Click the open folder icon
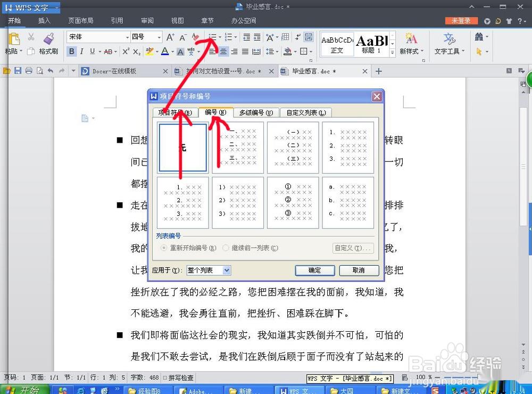The width and height of the screenshot is (532, 394). (6, 71)
